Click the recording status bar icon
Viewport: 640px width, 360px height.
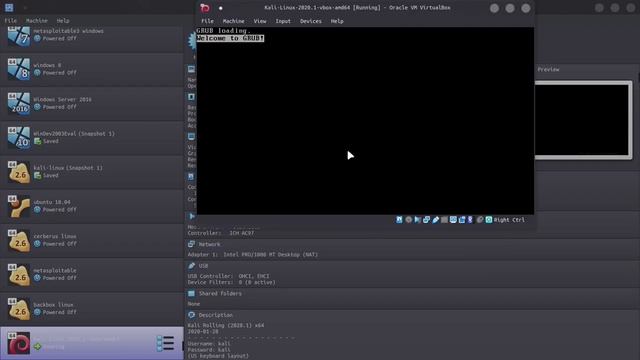[462, 220]
